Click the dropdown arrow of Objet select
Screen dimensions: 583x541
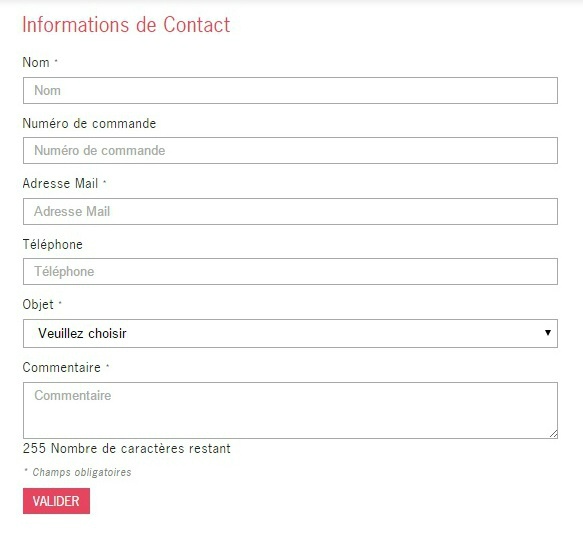point(548,333)
